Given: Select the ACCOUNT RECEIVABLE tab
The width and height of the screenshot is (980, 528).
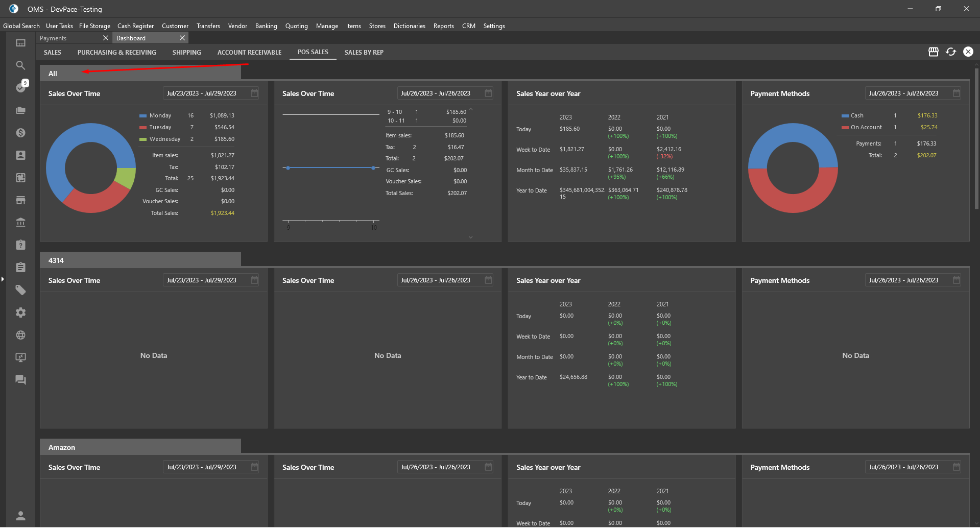Looking at the screenshot, I should pos(249,52).
